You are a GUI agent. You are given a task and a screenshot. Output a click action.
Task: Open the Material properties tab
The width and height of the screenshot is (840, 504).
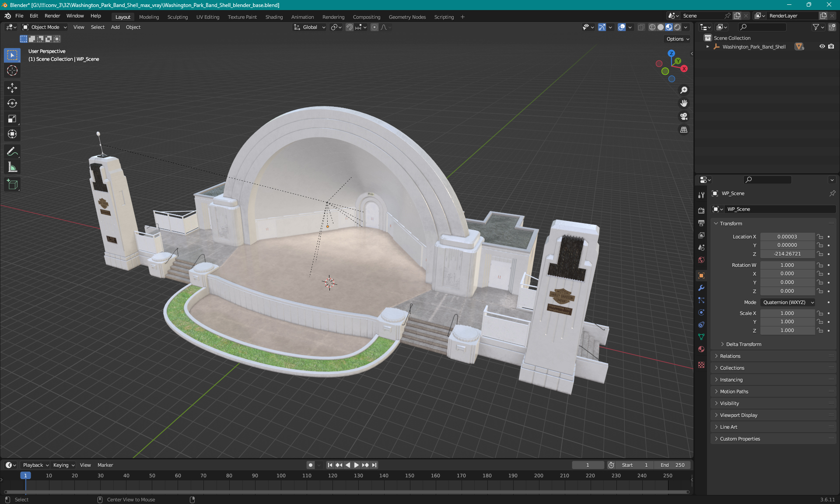[701, 349]
